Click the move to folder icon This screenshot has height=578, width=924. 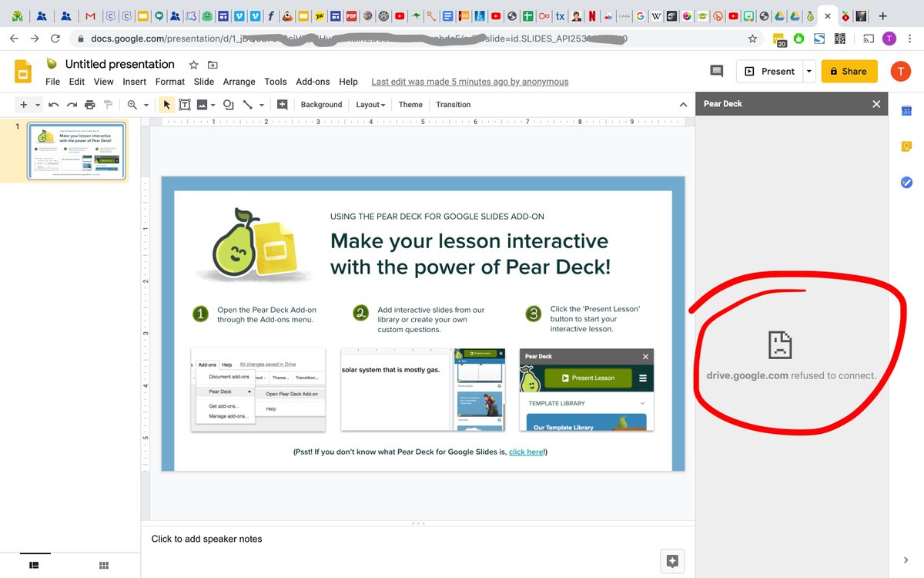[x=213, y=65]
